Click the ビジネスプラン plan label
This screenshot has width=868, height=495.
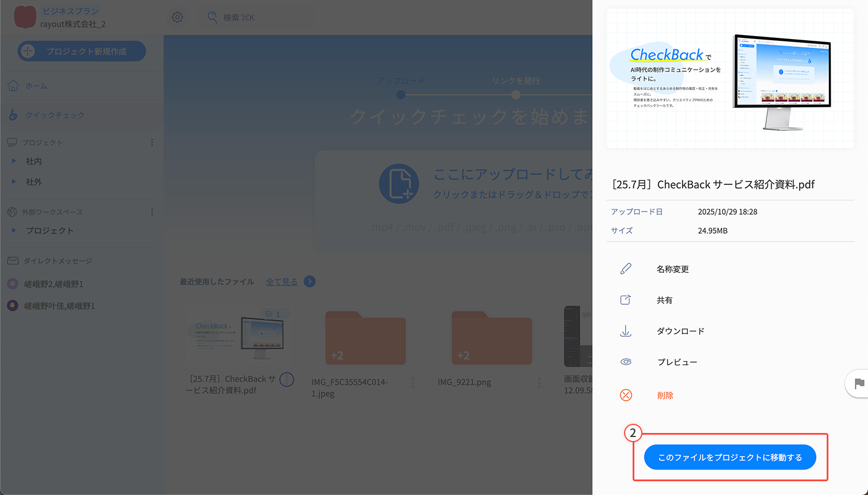tap(71, 11)
